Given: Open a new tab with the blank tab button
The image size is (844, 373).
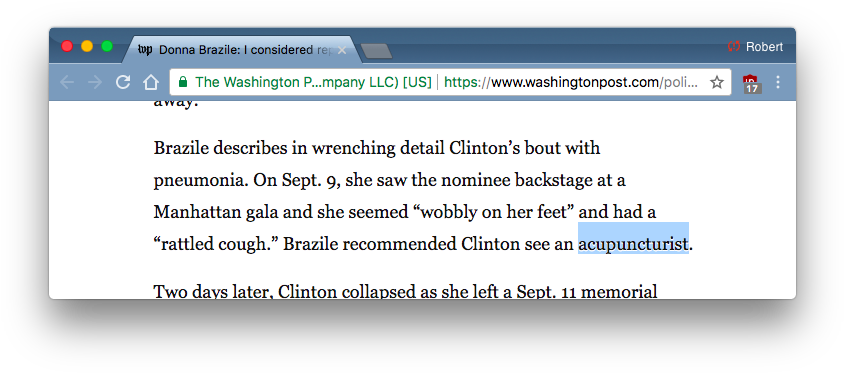Looking at the screenshot, I should (376, 52).
